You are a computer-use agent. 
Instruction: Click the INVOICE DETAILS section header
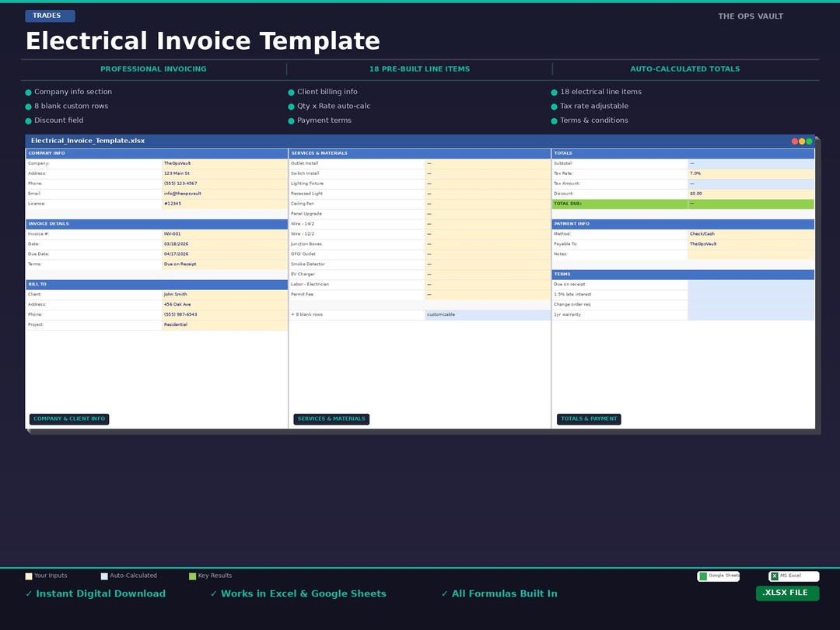coord(157,224)
